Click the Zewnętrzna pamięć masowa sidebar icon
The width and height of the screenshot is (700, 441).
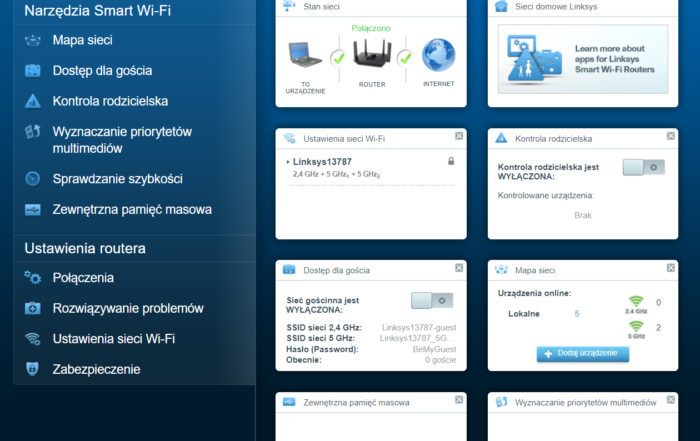pos(33,209)
